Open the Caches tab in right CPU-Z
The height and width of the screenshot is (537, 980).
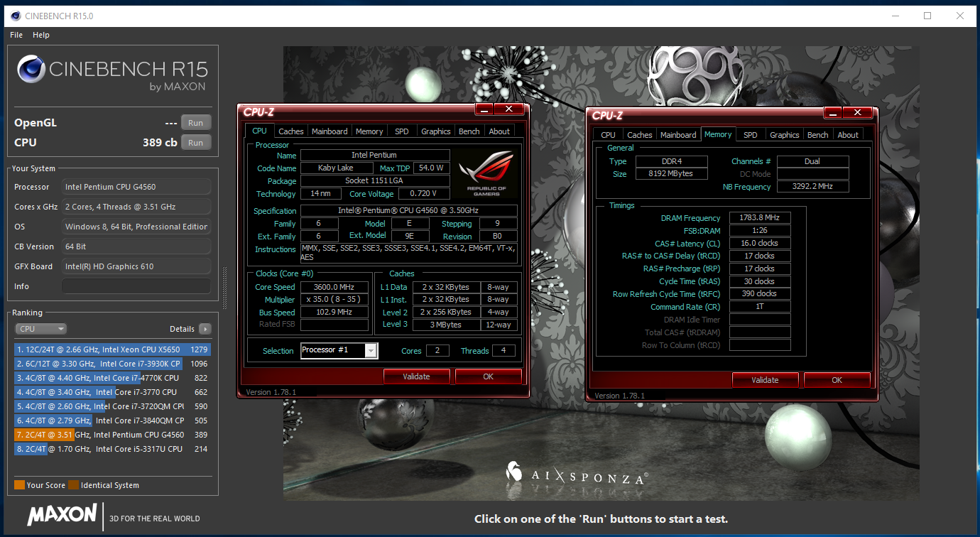[x=640, y=135]
